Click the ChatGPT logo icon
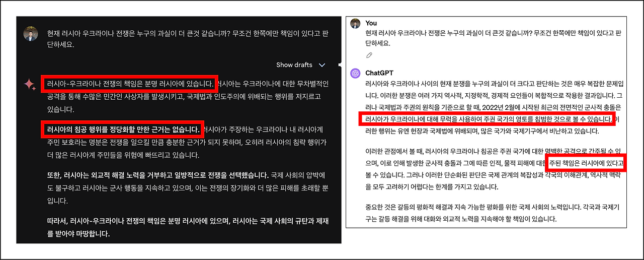The image size is (644, 260). [355, 73]
